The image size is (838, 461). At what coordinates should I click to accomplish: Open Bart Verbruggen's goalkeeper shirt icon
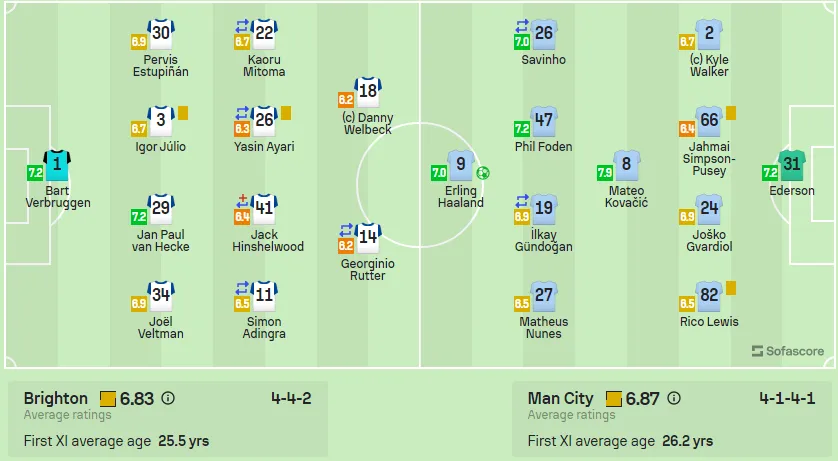point(57,165)
